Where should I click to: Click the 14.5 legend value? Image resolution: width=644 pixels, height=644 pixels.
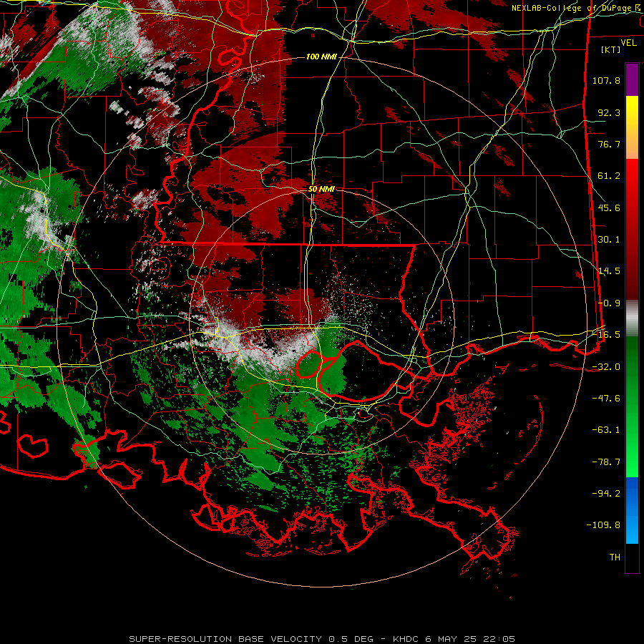(x=609, y=271)
